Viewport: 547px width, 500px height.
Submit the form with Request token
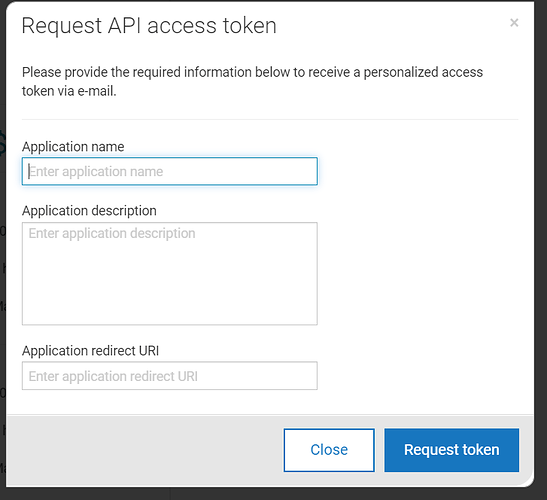[x=451, y=450]
